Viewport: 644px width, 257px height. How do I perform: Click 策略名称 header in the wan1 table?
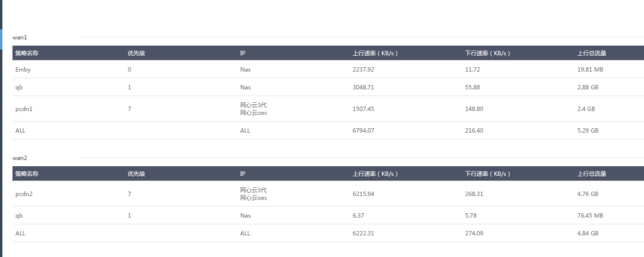click(x=27, y=53)
